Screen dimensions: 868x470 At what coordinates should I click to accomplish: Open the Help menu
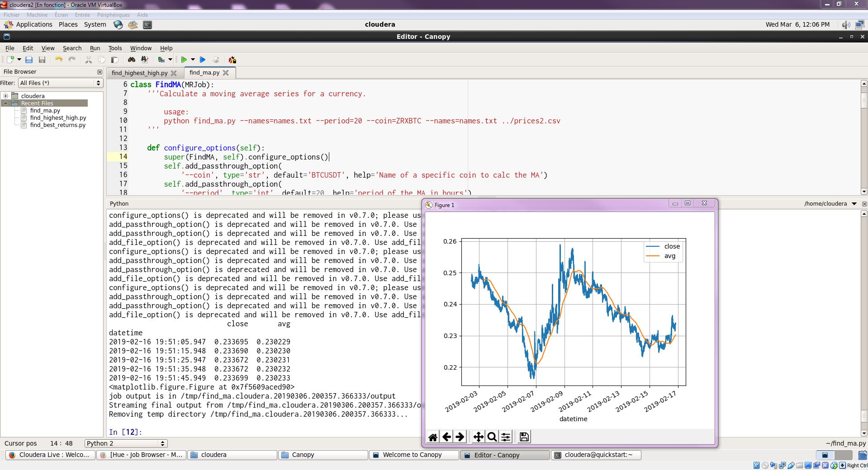coord(166,48)
